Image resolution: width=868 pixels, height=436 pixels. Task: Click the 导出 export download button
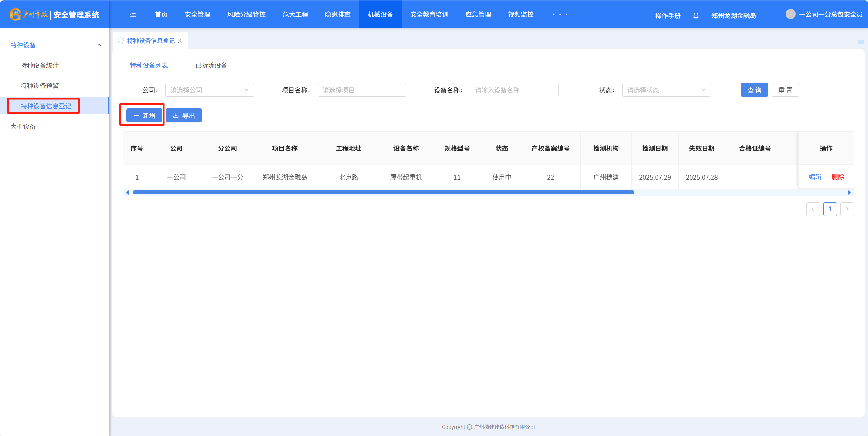click(x=184, y=116)
